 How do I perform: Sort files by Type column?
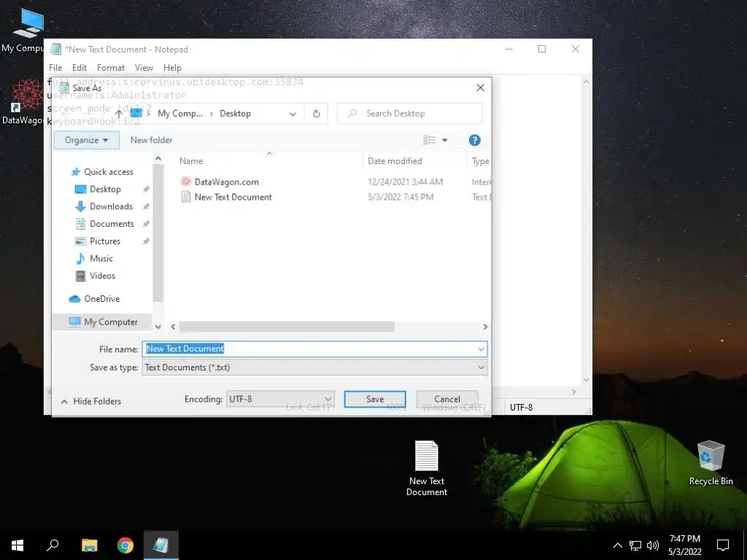[480, 161]
